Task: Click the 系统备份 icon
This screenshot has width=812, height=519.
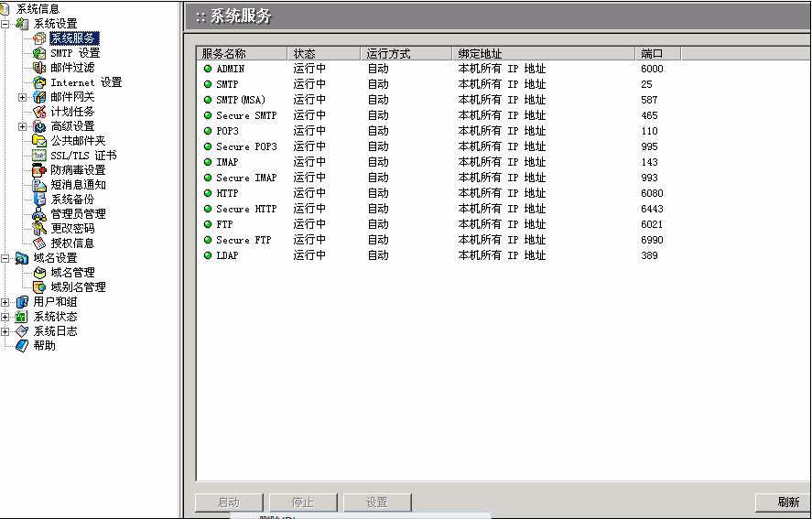Action: tap(39, 200)
